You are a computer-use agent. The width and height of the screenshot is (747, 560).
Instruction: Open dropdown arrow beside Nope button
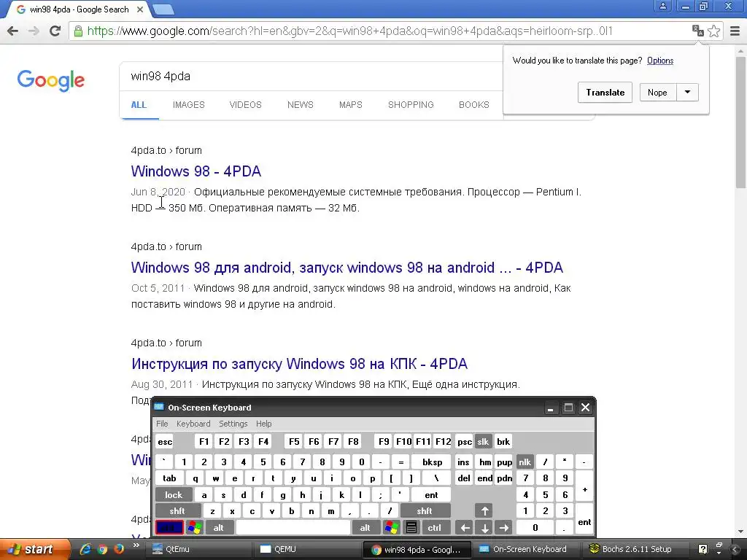(687, 92)
